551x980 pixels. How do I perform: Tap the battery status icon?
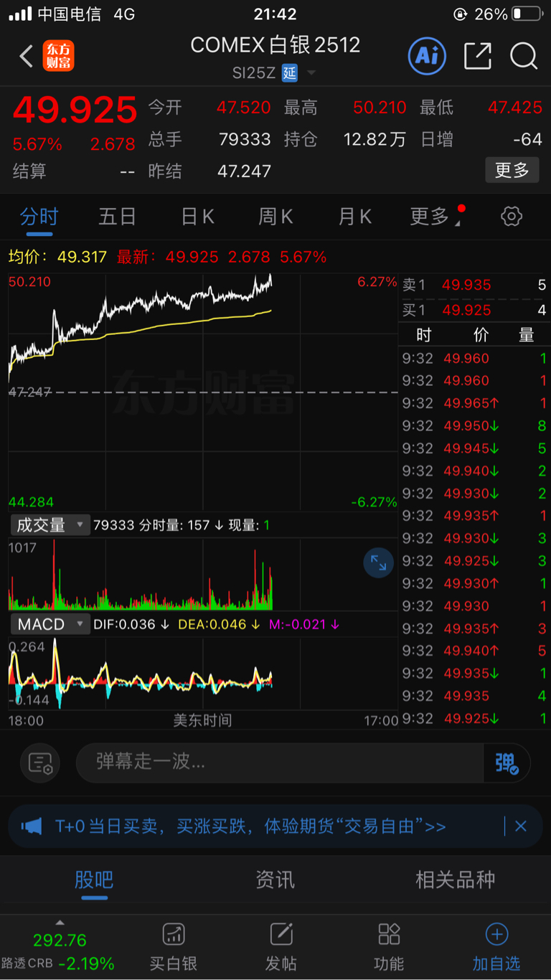527,14
